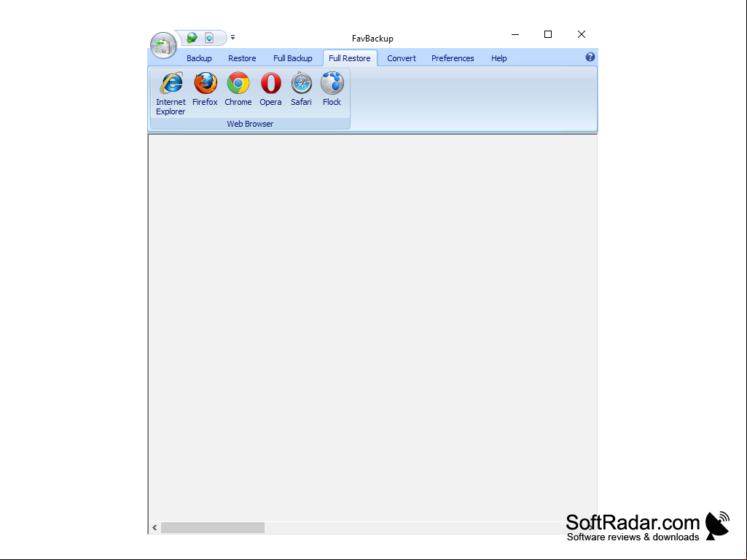Switch to the Backup tab
747x560 pixels.
tap(199, 58)
